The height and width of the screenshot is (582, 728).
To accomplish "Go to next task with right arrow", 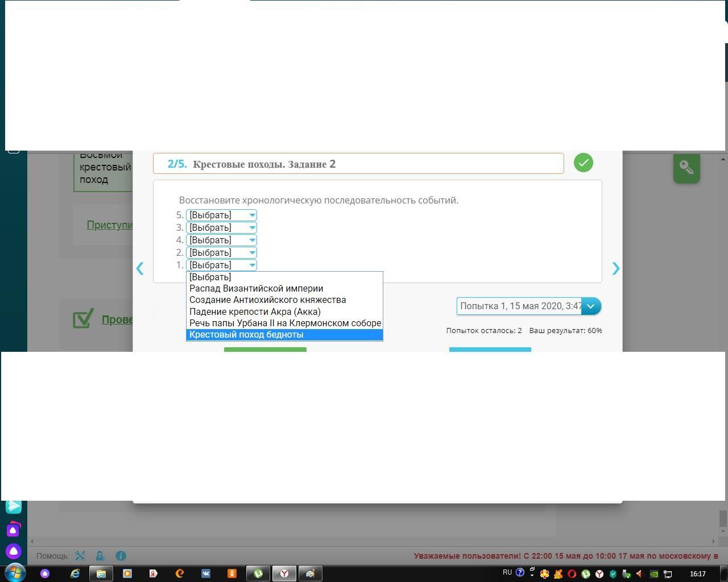I will pos(615,268).
